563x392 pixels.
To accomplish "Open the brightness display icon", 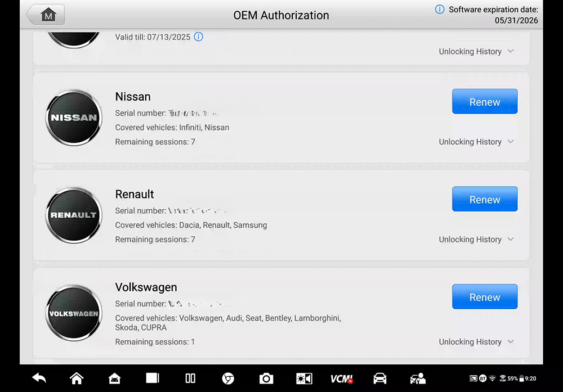I will click(304, 379).
